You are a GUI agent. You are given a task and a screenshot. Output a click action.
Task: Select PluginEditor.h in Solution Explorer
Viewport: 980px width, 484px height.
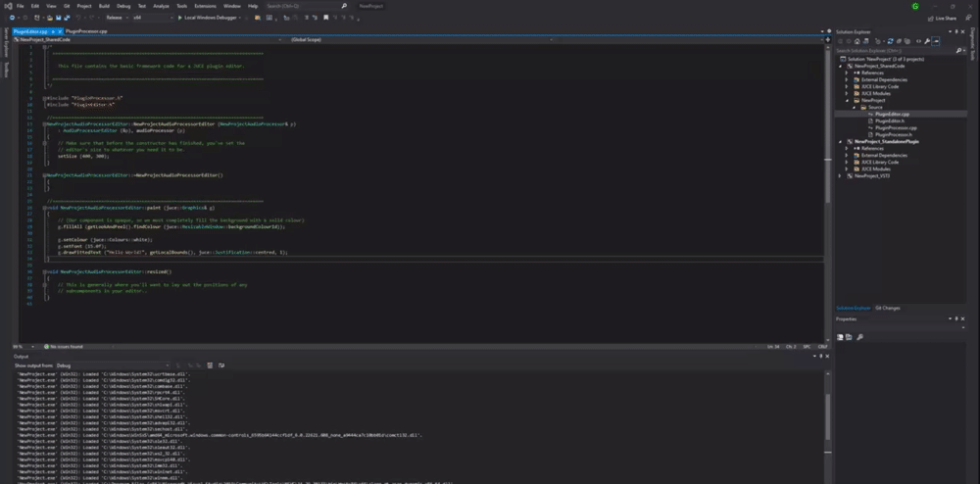(x=888, y=121)
